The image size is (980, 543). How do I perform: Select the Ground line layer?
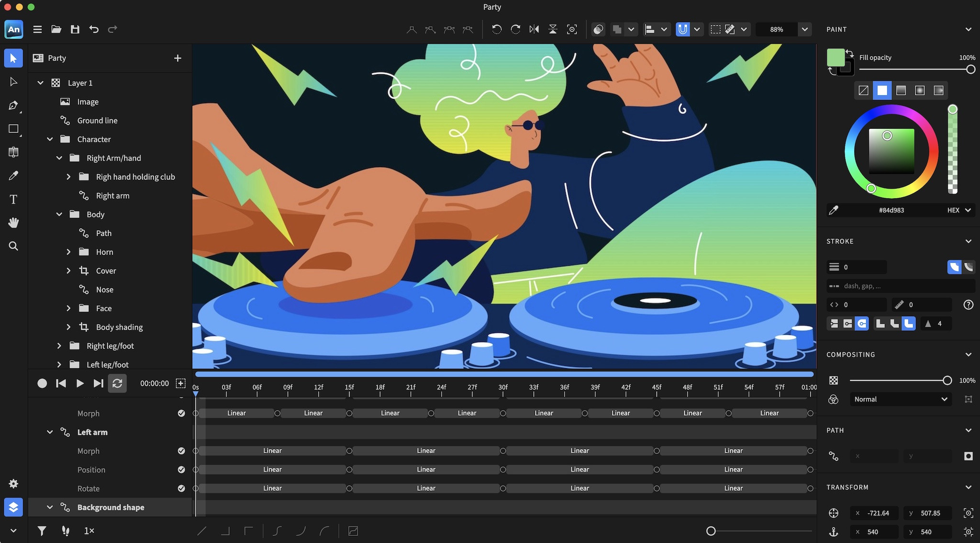click(x=97, y=121)
